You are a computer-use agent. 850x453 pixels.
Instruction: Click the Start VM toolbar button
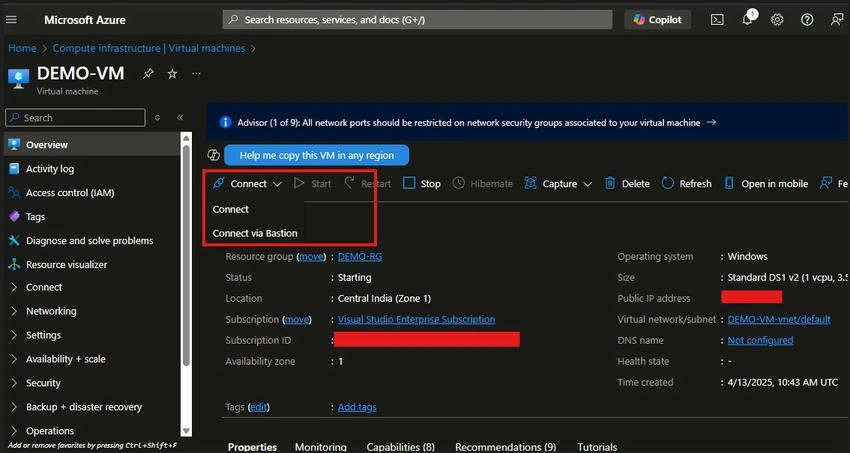coord(313,184)
